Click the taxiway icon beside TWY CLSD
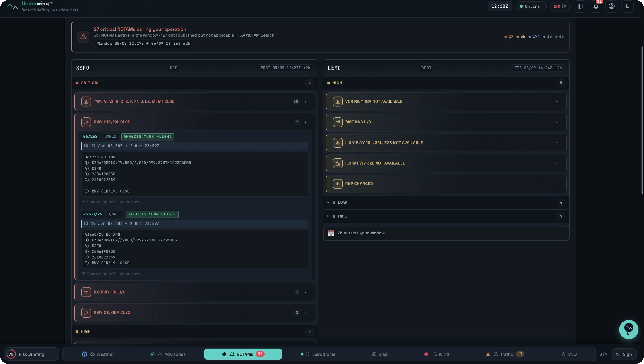This screenshot has height=364, width=644. tap(86, 102)
